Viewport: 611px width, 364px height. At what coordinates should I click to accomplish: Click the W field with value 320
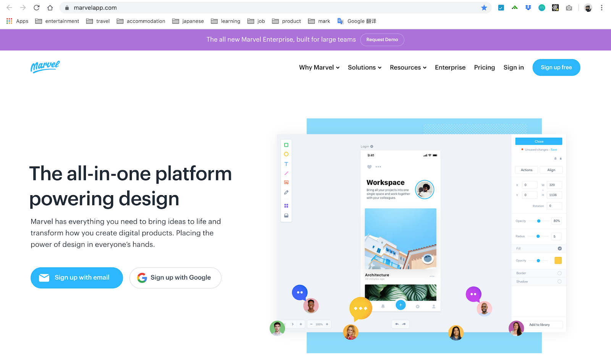tap(554, 185)
